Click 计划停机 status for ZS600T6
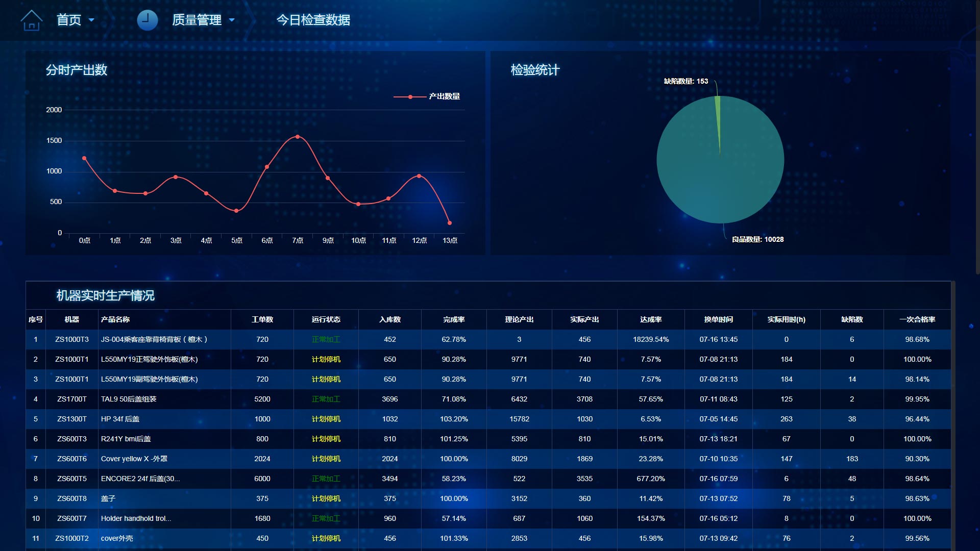Viewport: 980px width, 551px height. click(326, 459)
